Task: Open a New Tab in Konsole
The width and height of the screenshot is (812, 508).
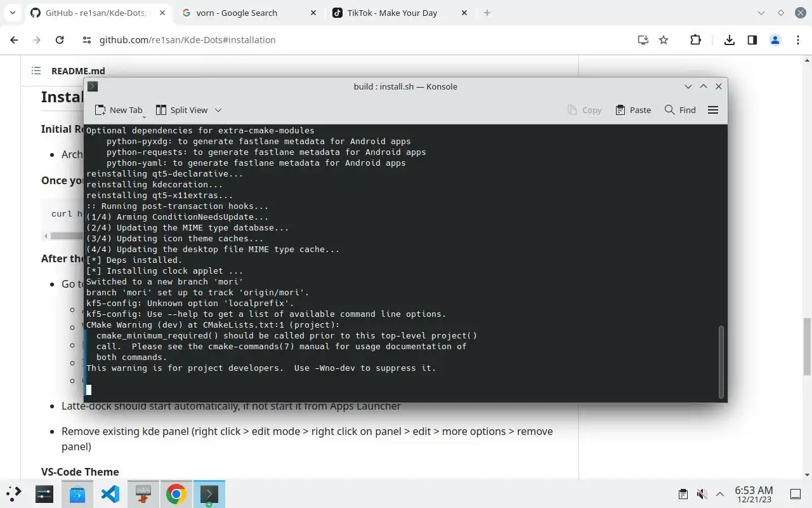Action: point(119,110)
